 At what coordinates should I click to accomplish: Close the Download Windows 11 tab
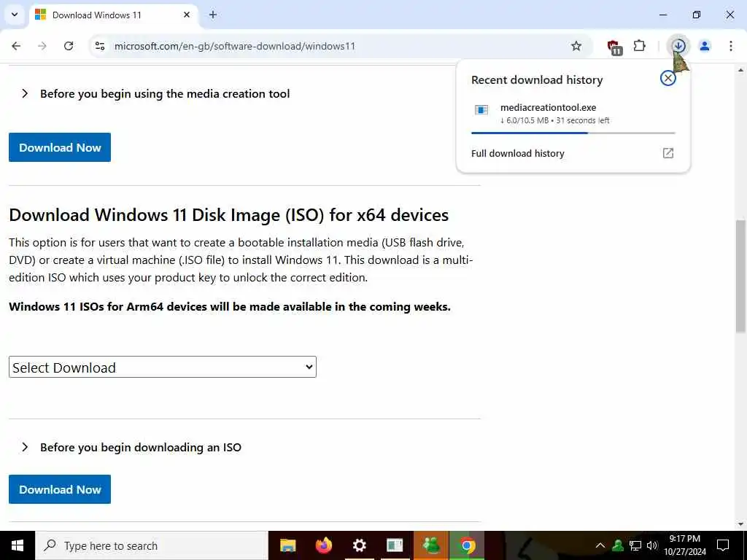tap(187, 15)
